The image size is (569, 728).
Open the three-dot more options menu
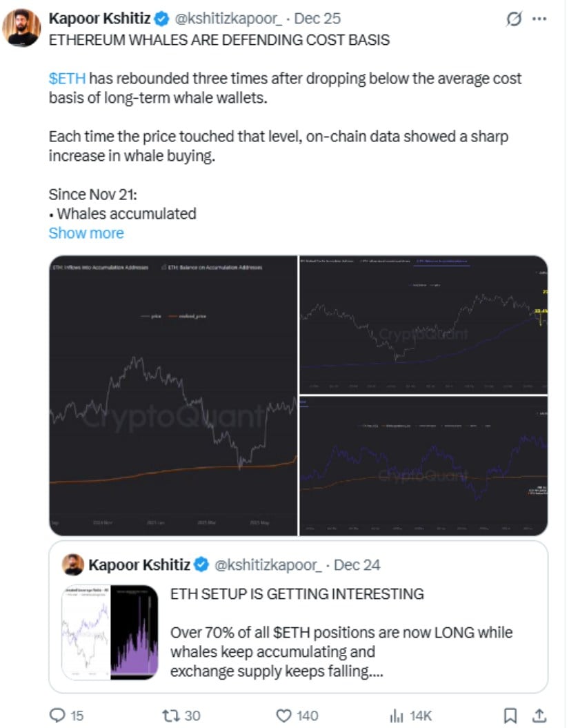[x=539, y=19]
